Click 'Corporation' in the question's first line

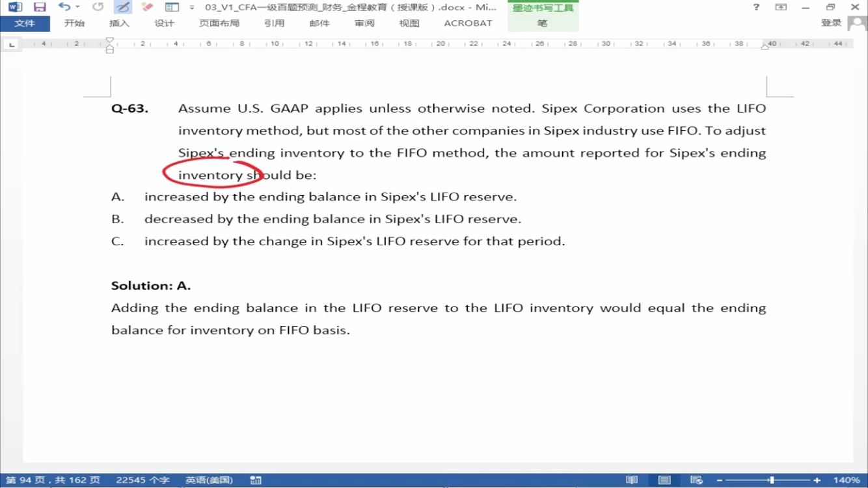tap(623, 109)
